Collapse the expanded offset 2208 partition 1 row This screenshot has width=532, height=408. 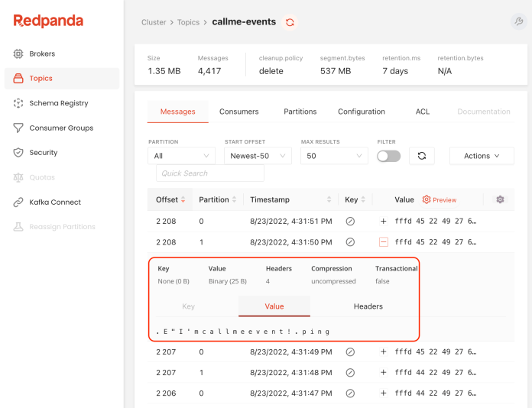point(384,242)
